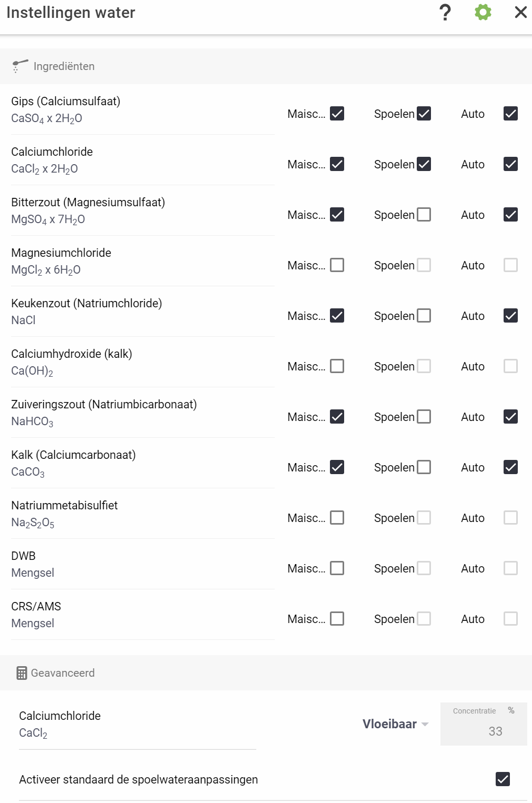Viewport: 532px width, 803px height.
Task: Click the Ingrediënten spoon icon
Action: (x=19, y=66)
